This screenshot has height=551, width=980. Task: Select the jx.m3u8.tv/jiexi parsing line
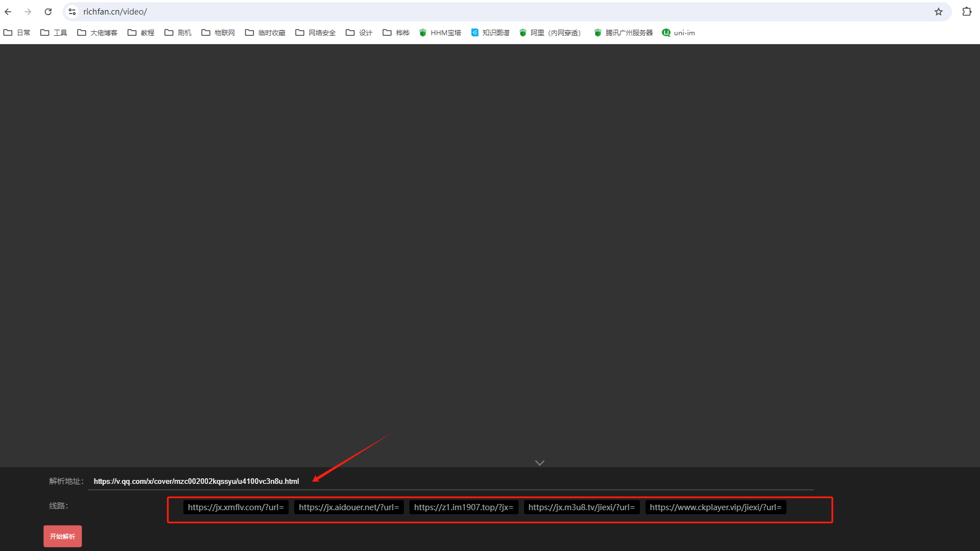tap(582, 507)
